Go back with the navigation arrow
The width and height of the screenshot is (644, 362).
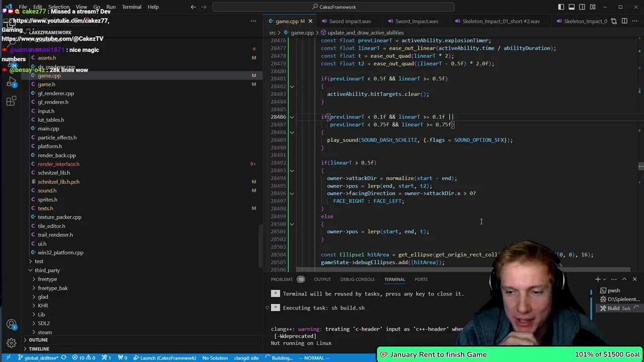(x=193, y=7)
